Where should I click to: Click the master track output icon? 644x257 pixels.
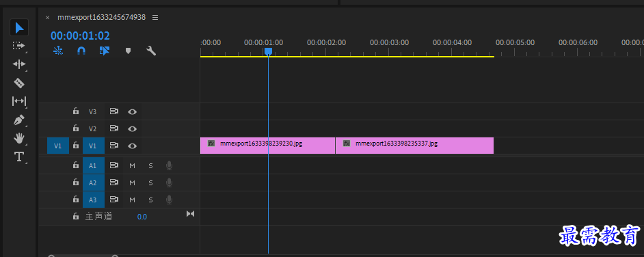click(x=190, y=214)
